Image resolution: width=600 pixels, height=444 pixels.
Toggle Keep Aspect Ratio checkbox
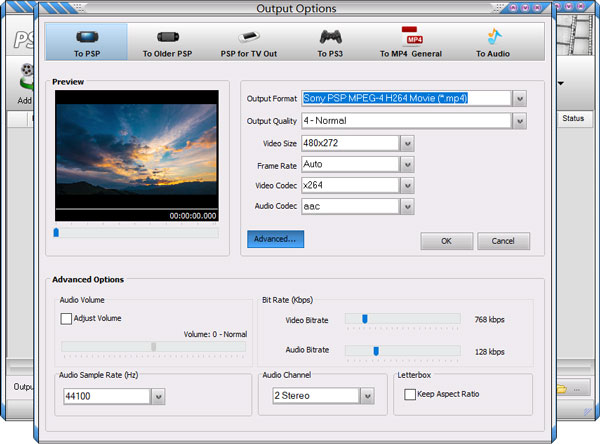coord(410,395)
